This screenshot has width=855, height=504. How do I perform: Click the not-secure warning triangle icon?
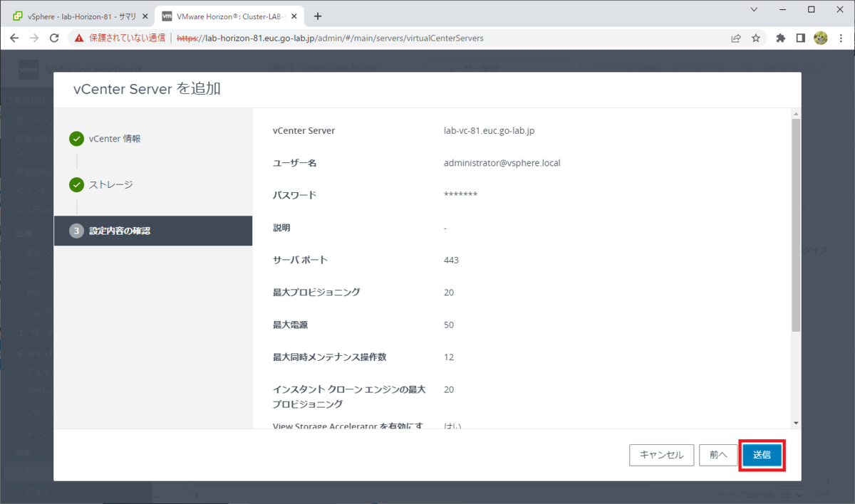pos(80,38)
